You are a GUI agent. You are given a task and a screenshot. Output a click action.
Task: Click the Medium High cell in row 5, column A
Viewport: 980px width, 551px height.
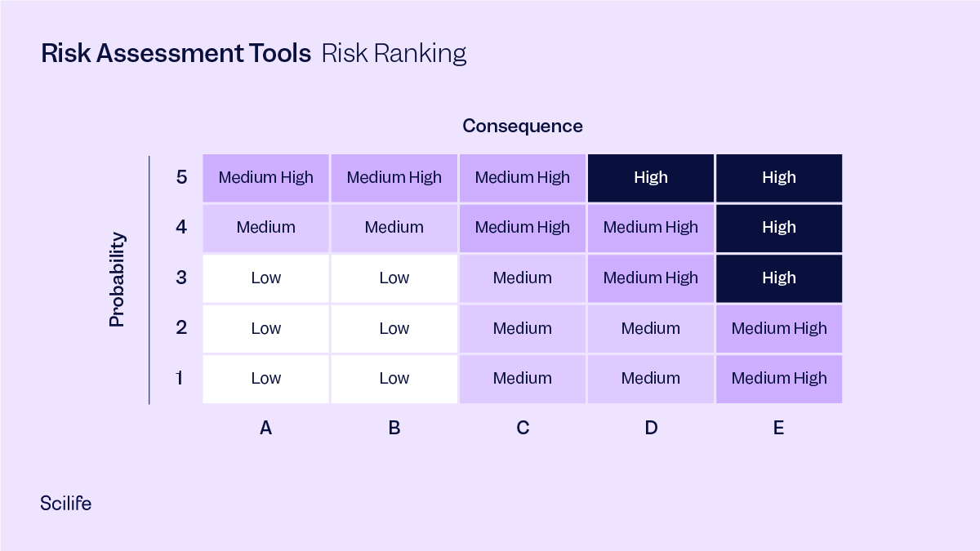point(266,178)
